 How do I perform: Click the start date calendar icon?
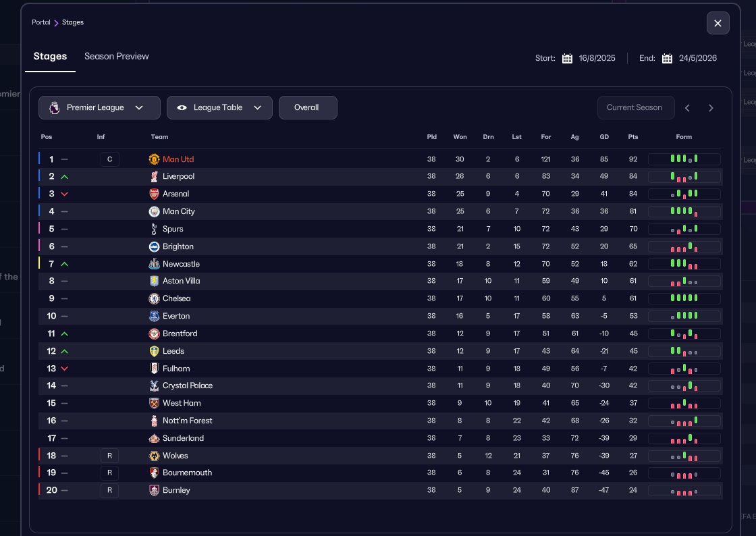click(x=567, y=58)
